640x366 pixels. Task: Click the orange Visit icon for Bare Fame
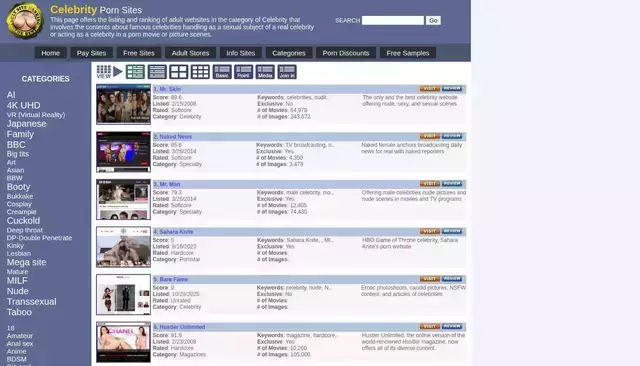pos(430,279)
